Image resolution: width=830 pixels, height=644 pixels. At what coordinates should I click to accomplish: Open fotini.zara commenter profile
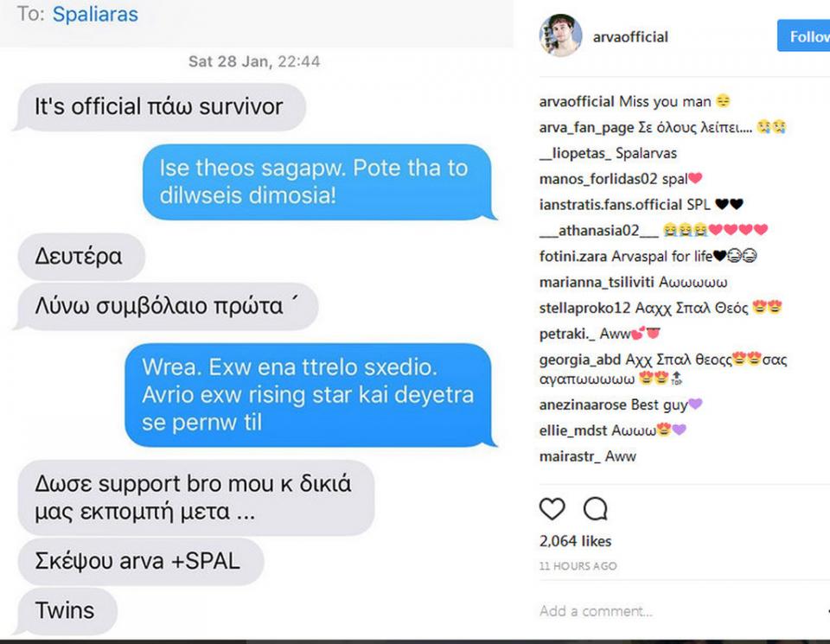(573, 257)
